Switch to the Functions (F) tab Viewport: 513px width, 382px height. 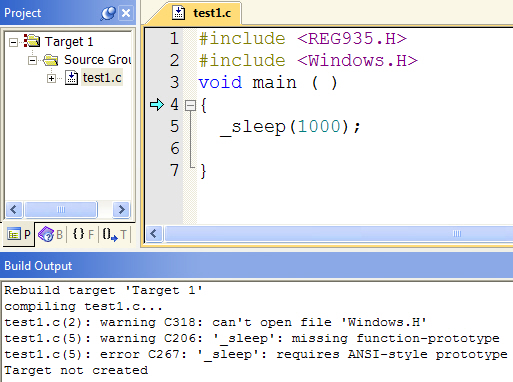tap(83, 235)
